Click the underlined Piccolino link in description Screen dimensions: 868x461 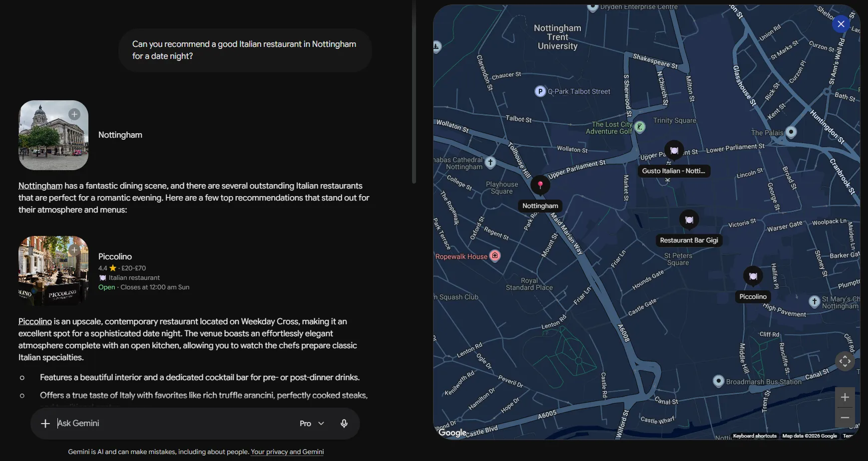35,322
